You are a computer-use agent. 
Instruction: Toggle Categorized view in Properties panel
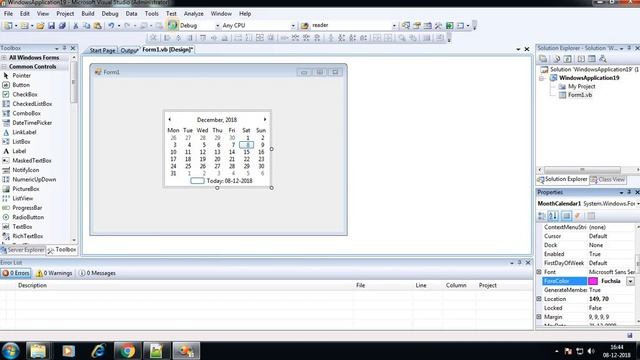point(542,216)
